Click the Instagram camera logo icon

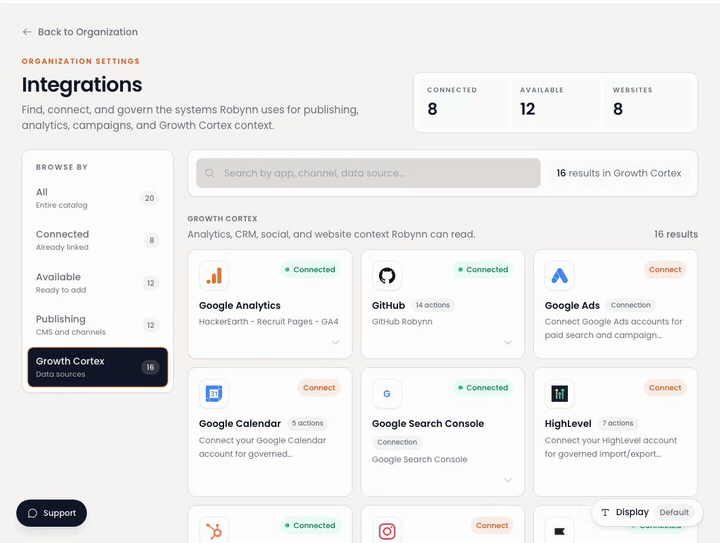click(387, 531)
